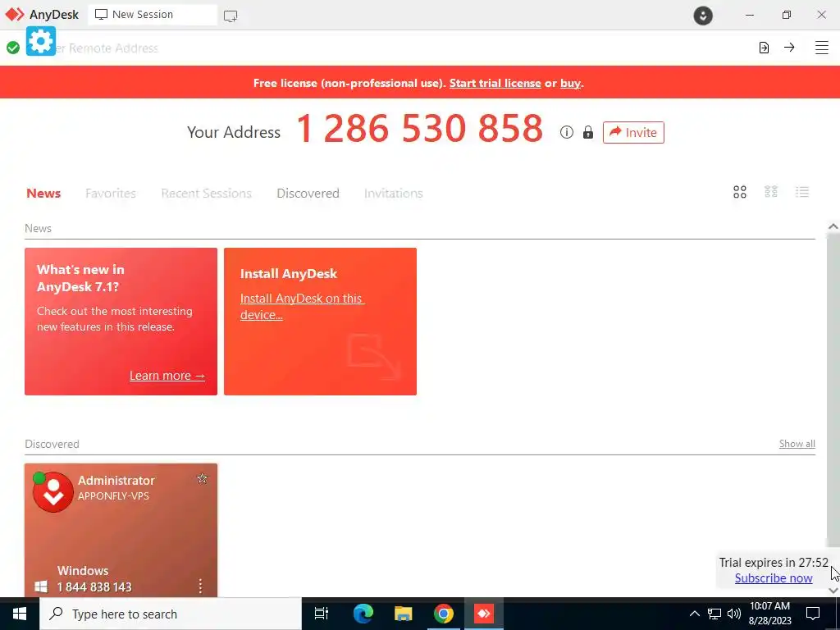
Task: Switch to small tiles view icon
Action: tap(771, 191)
